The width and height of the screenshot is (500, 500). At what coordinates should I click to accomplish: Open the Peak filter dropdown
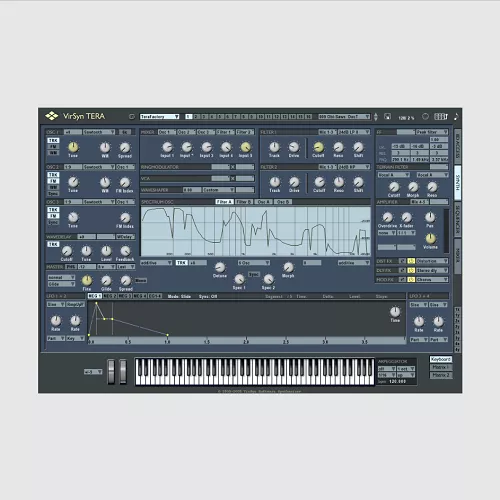[432, 132]
